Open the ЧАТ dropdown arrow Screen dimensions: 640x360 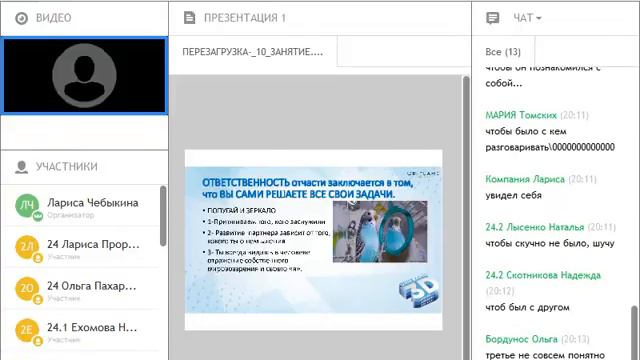tap(539, 18)
